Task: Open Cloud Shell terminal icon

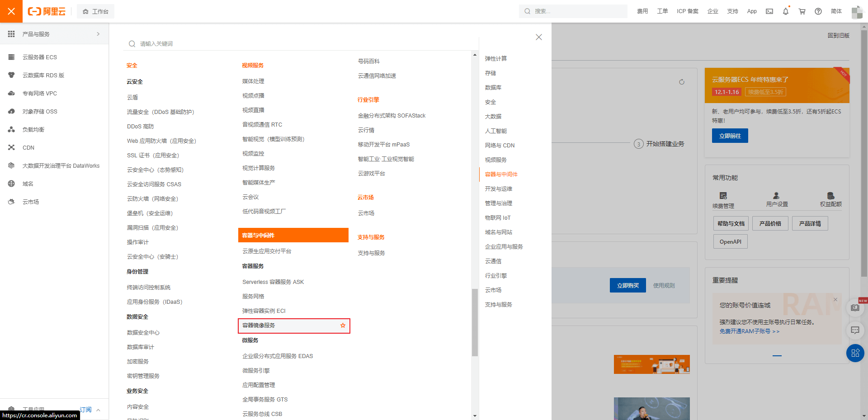Action: [769, 11]
